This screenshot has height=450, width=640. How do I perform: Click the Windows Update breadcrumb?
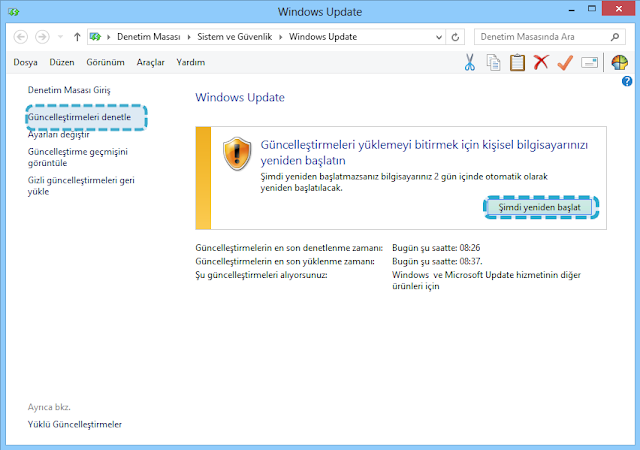[323, 37]
